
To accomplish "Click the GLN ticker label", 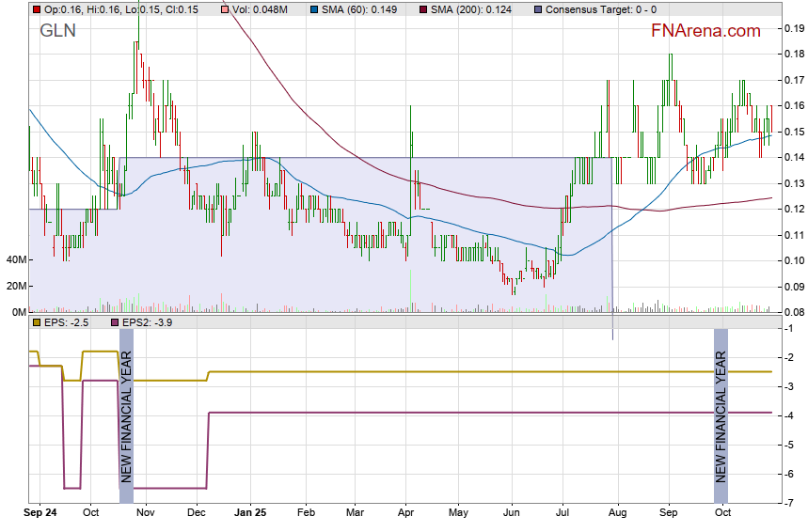I will pyautogui.click(x=57, y=31).
